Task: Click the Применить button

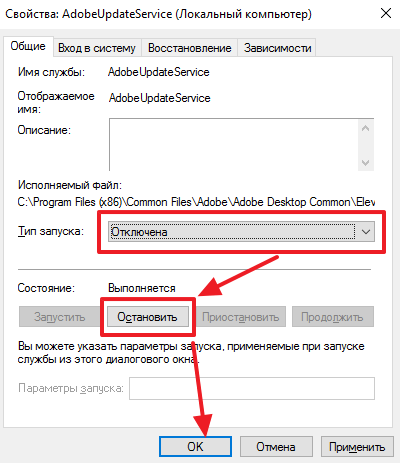Action: (357, 446)
